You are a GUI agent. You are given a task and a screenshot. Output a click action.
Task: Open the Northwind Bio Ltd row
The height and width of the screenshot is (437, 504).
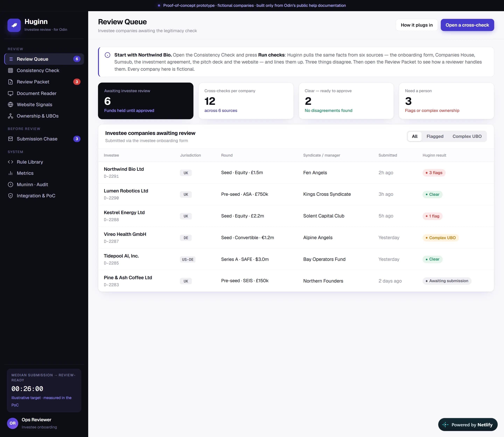296,173
